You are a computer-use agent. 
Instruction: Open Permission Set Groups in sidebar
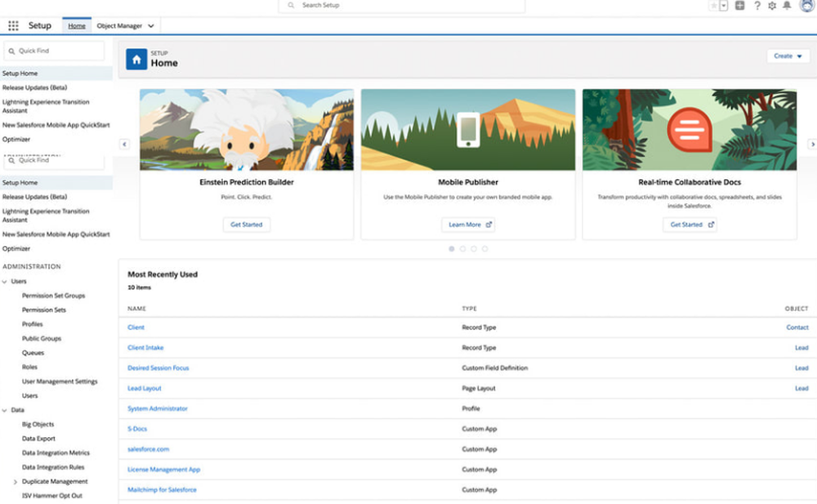point(53,296)
